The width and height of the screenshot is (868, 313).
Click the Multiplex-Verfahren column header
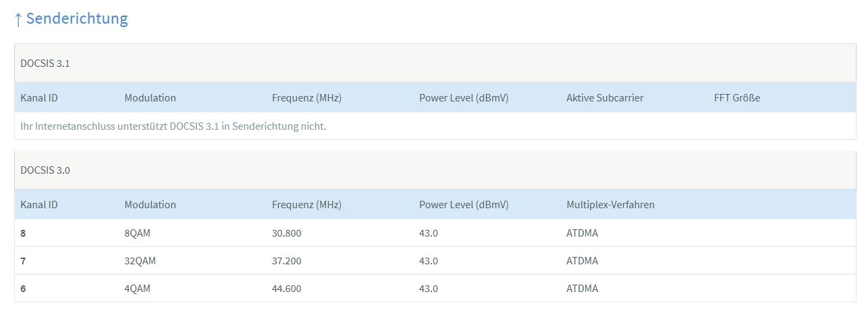tap(610, 205)
